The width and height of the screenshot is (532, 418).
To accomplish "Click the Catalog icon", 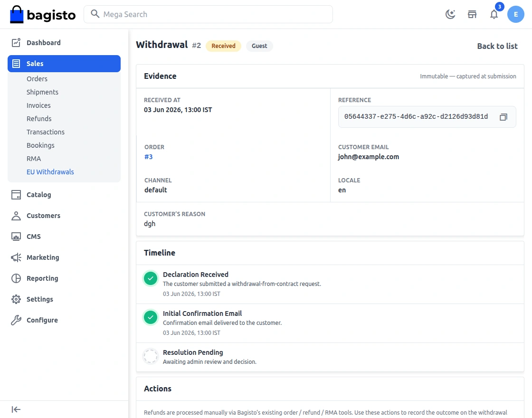I will coord(16,194).
